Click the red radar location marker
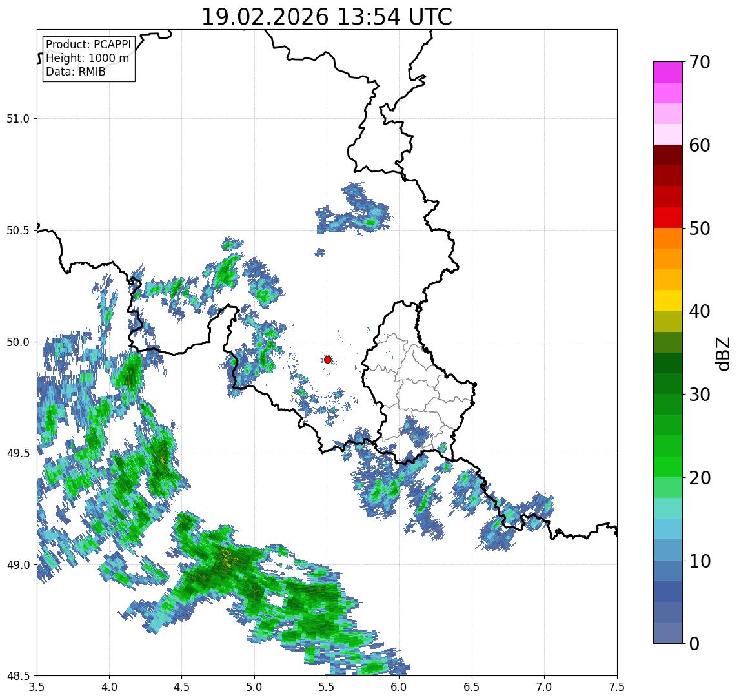 tap(328, 360)
